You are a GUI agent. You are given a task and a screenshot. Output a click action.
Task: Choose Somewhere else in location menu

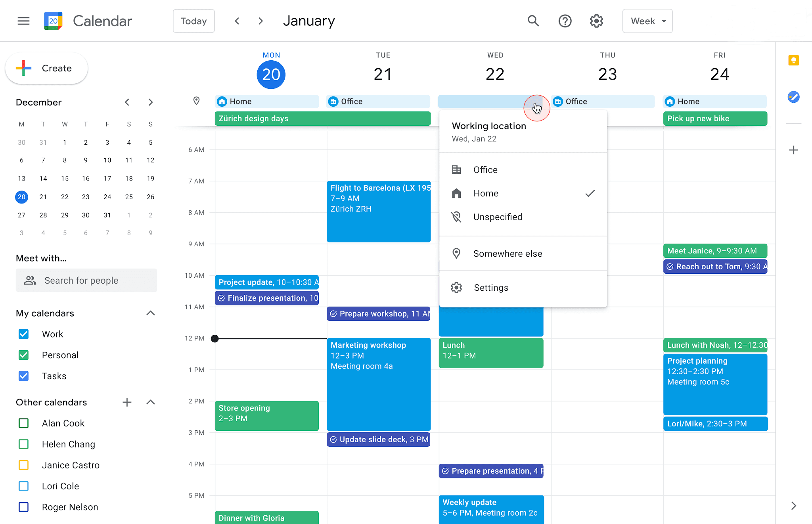(507, 253)
